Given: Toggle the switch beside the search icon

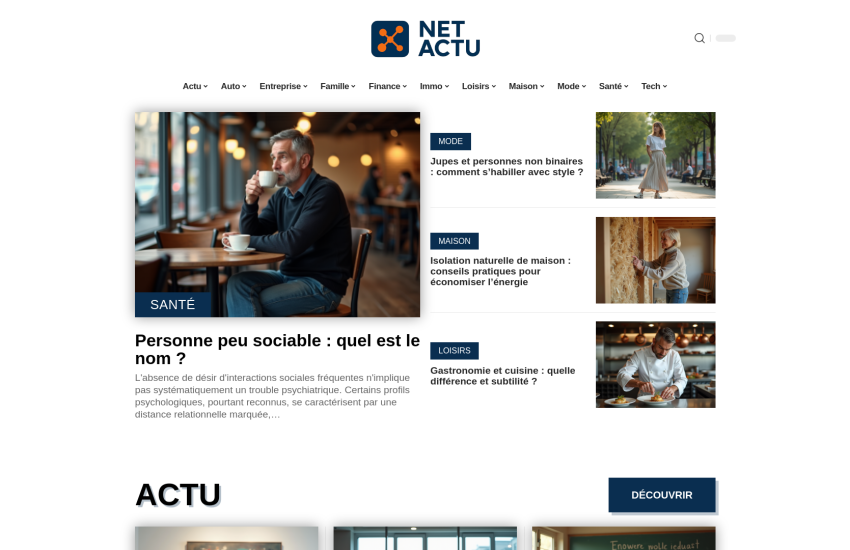Looking at the screenshot, I should click(x=725, y=38).
